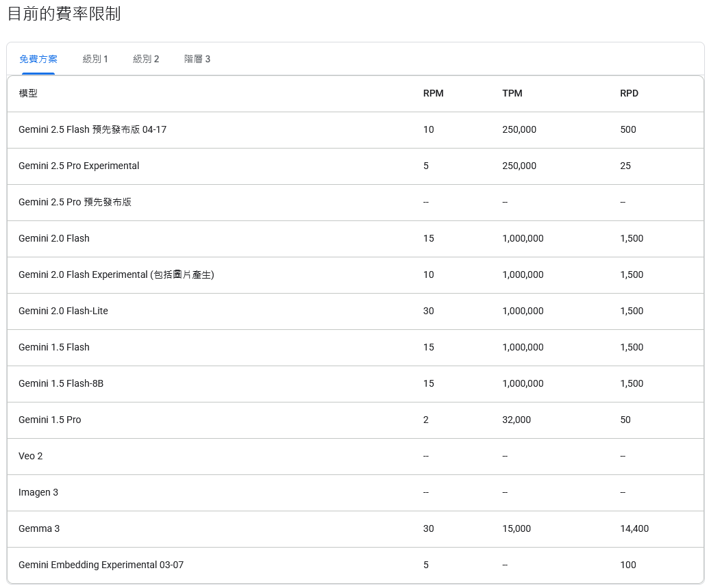Select the Gemini 1.5 Flash model name

[54, 347]
